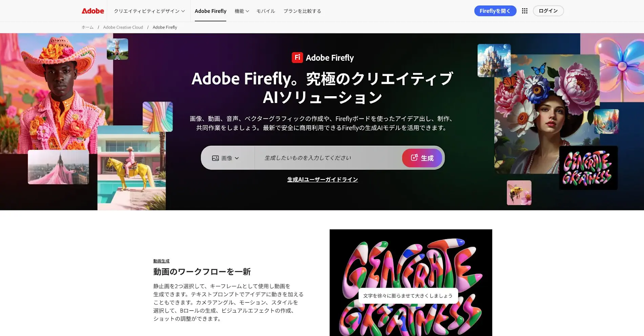Click the bee on flower thumbnail
The height and width of the screenshot is (336, 644).
[x=519, y=193]
